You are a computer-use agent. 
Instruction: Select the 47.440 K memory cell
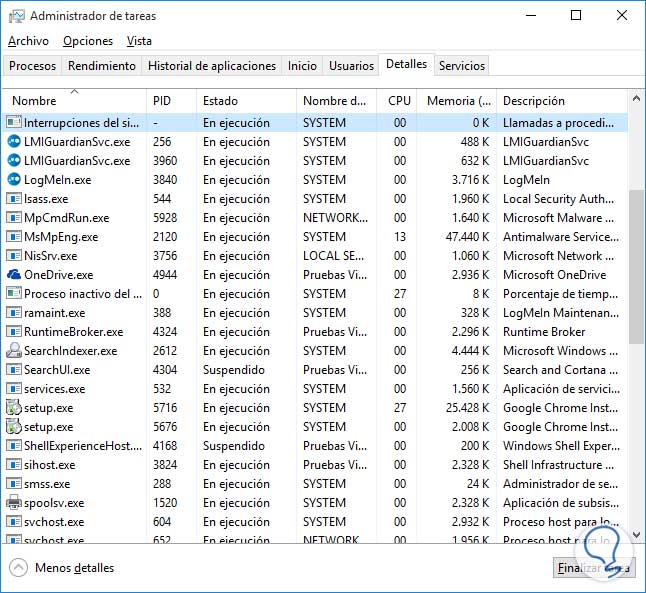coord(467,237)
